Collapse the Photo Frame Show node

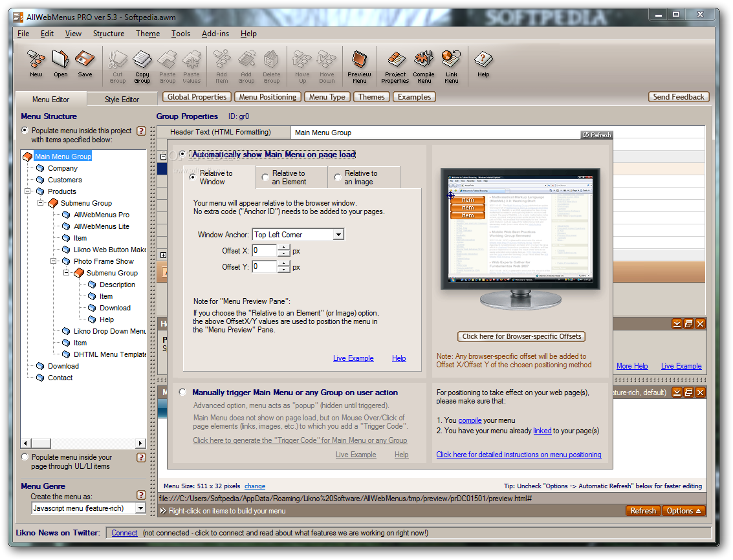(x=53, y=261)
